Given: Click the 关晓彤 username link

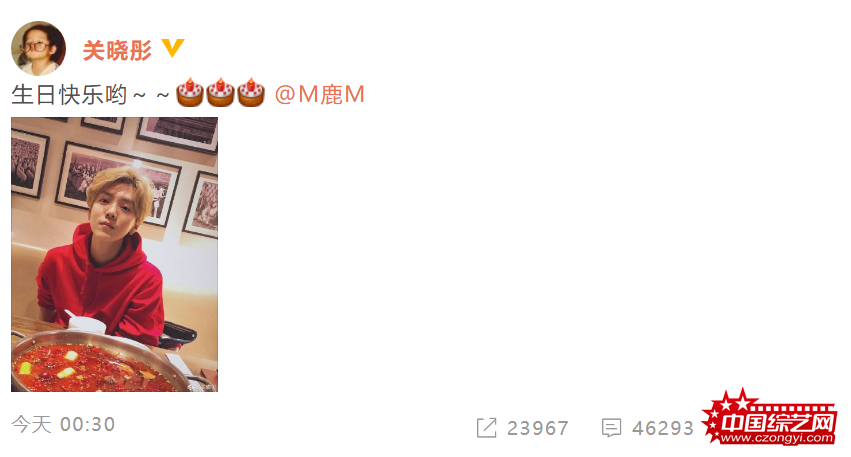Looking at the screenshot, I should (117, 50).
